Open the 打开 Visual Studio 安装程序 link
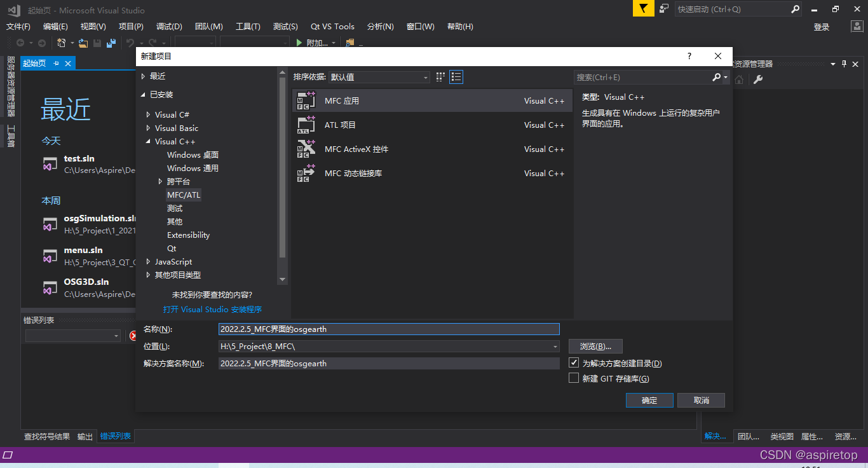Viewport: 868px width, 468px height. coord(212,310)
